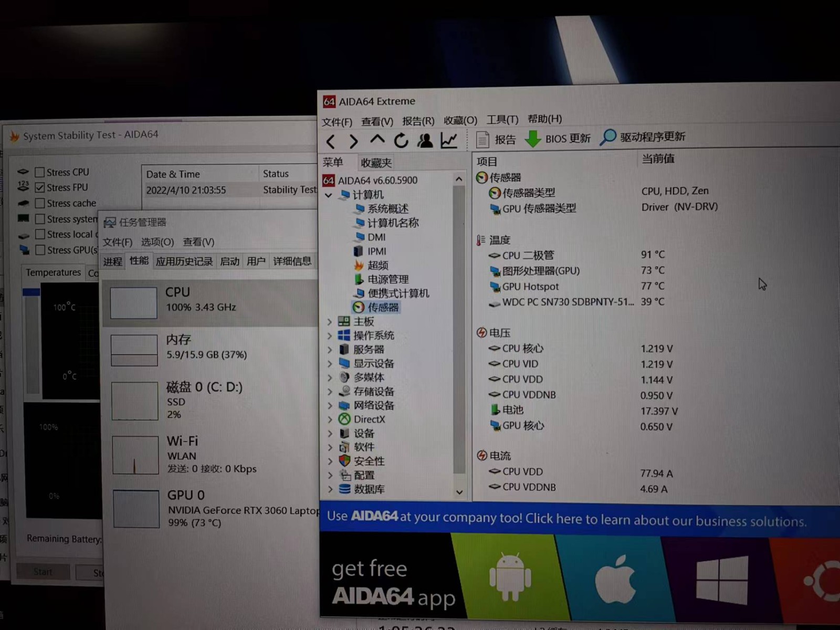Expand the 显示设备 tree node
The width and height of the screenshot is (840, 630).
click(x=330, y=363)
